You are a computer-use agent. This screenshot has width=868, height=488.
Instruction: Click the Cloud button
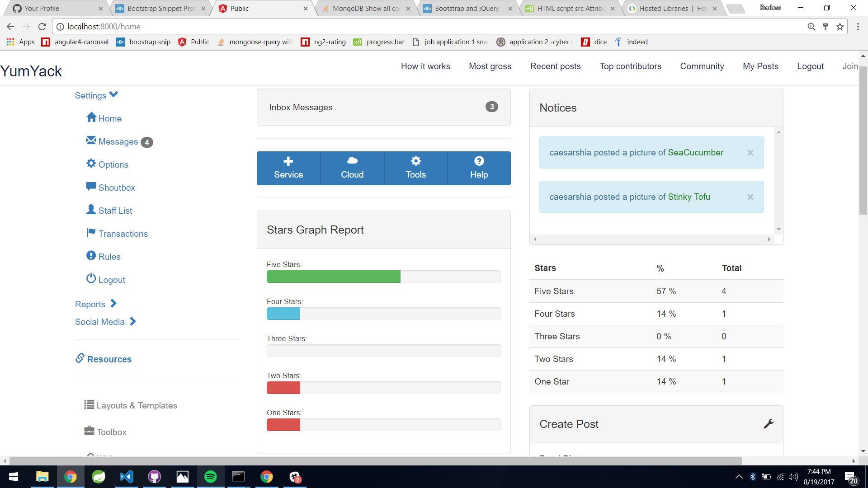352,168
